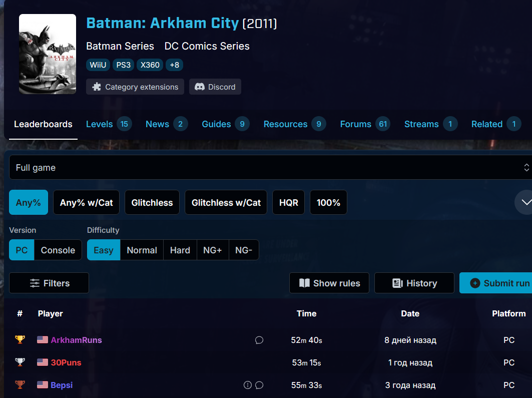This screenshot has height=398, width=532.
Task: Open the 55m 33s run
Action: [x=306, y=385]
